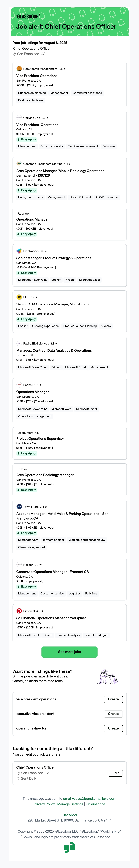The height and width of the screenshot is (868, 139).
Task: Open the Vice President Operations job listing
Action: [37, 76]
